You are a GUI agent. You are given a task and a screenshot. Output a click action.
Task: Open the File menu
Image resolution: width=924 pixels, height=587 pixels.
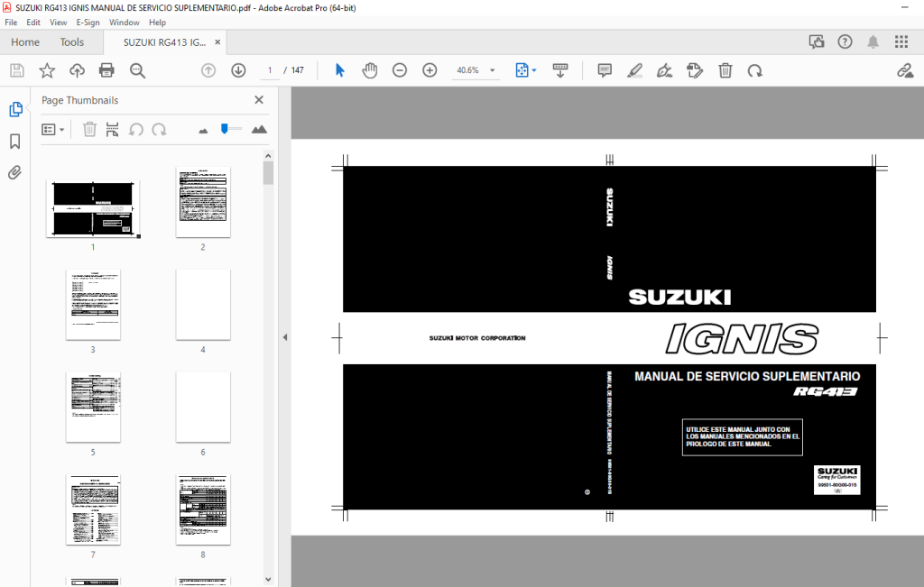point(11,23)
